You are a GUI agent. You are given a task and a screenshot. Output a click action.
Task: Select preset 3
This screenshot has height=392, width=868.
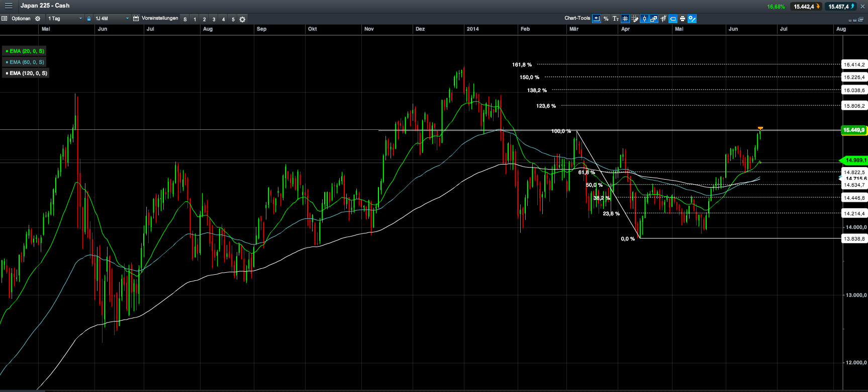tap(214, 19)
